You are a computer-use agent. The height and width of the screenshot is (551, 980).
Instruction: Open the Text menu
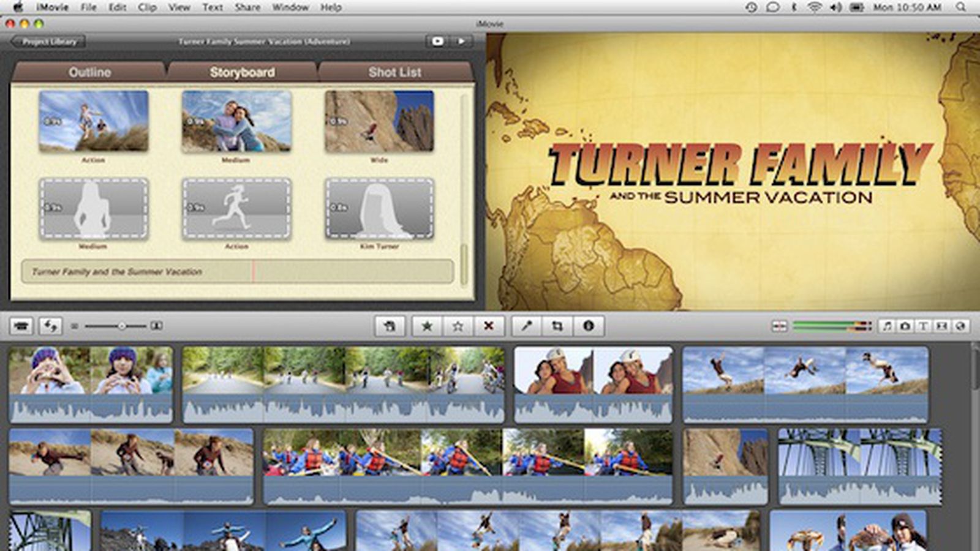[x=213, y=7]
